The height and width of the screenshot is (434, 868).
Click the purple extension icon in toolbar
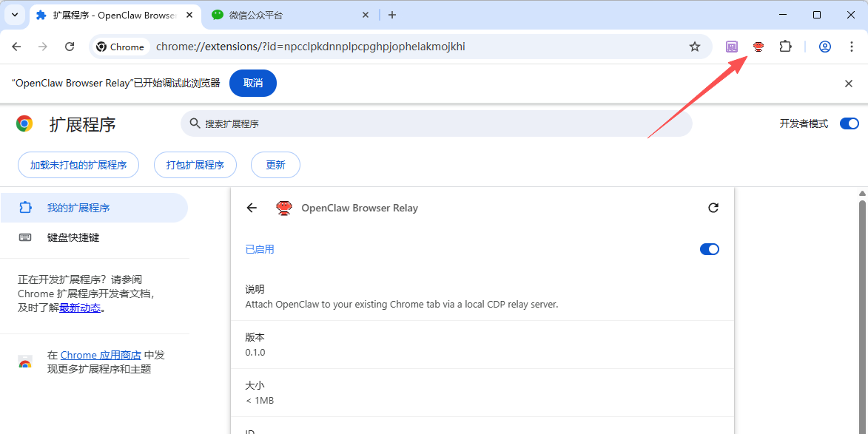click(x=732, y=47)
